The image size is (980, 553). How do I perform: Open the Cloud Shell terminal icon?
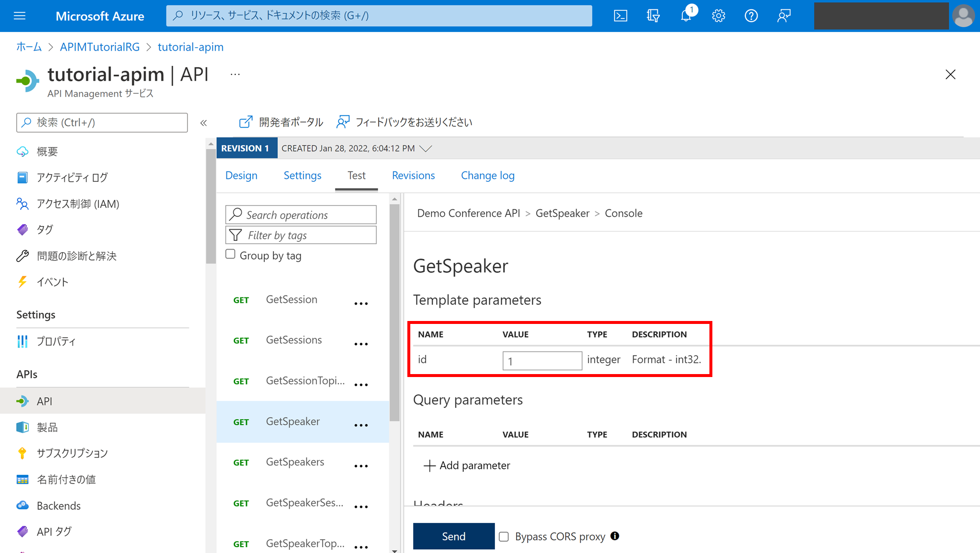pos(620,15)
